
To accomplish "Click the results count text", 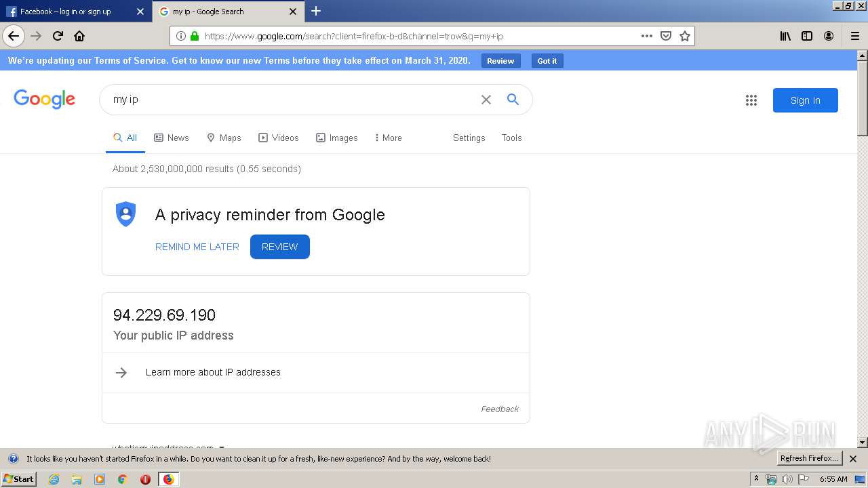I will [x=207, y=169].
